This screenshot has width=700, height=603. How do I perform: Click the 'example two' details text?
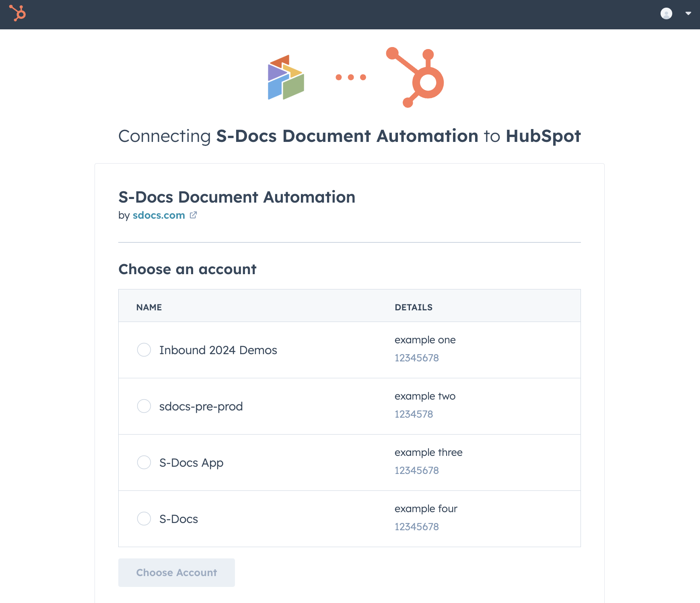pyautogui.click(x=425, y=396)
